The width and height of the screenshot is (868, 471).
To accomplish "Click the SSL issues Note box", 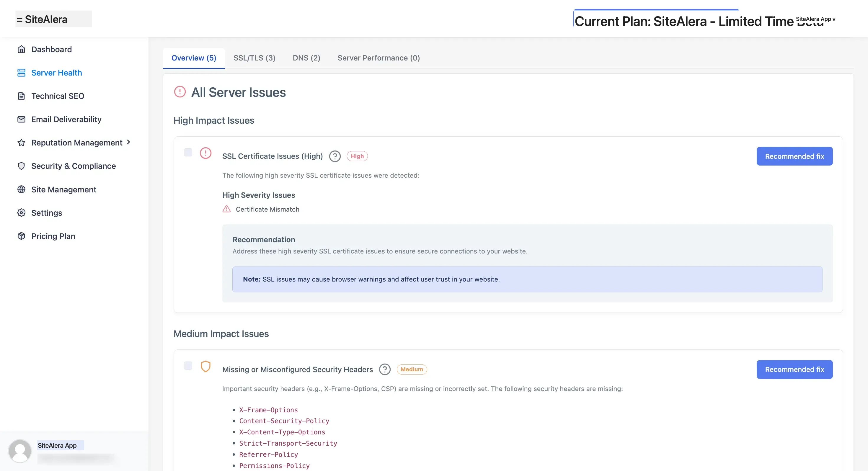I will coord(527,279).
